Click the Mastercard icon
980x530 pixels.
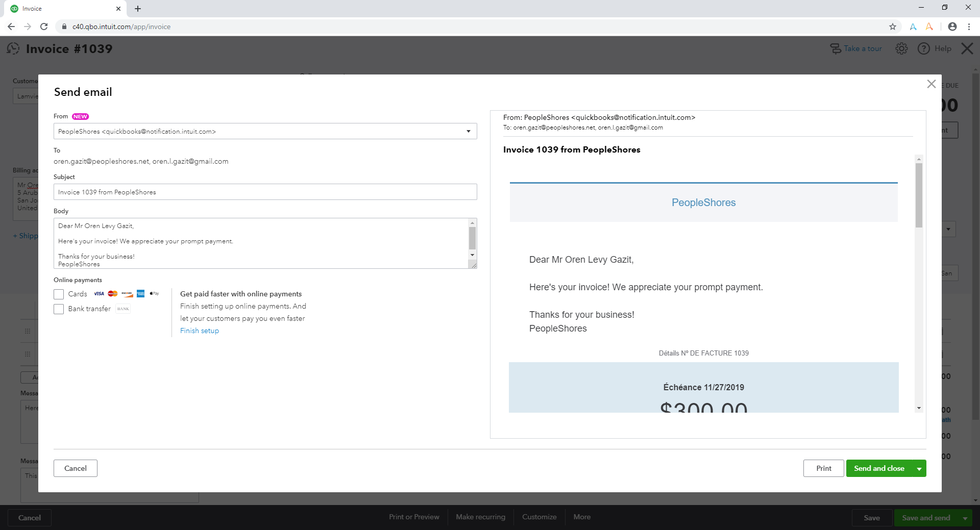[113, 294]
